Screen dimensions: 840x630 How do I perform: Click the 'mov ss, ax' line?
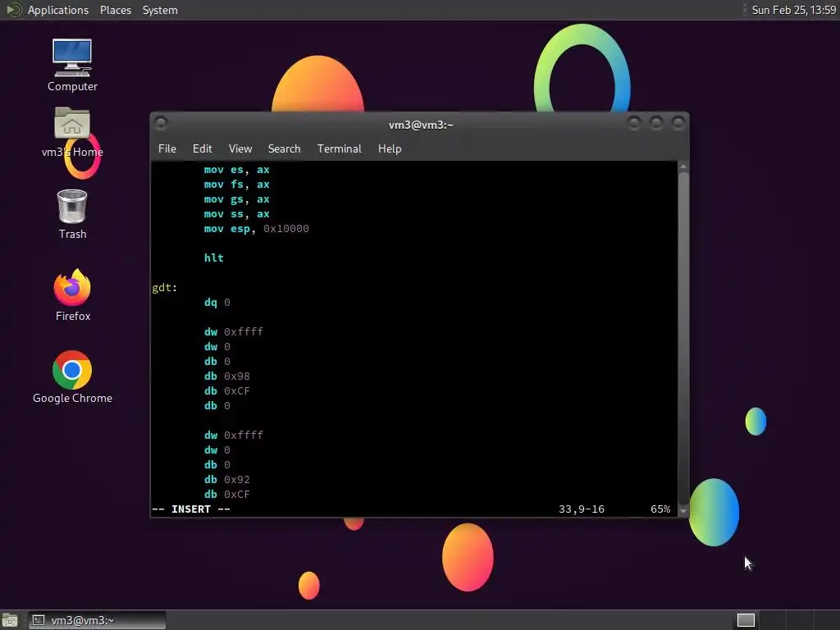pos(236,214)
